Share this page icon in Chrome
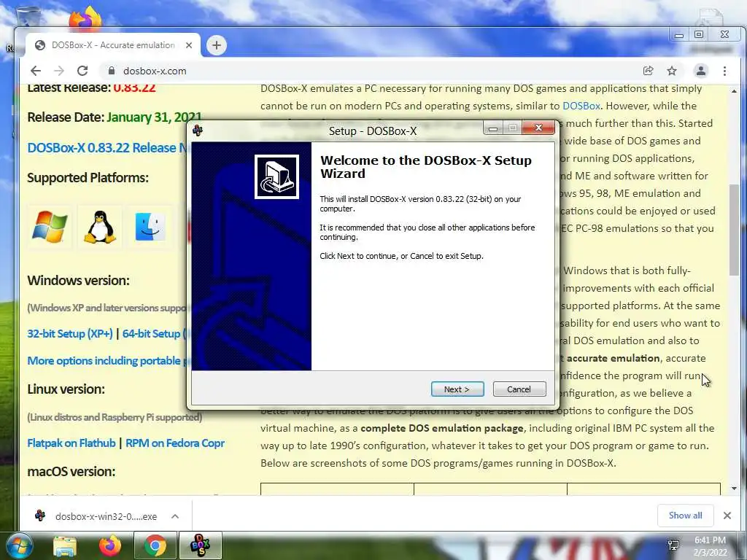Image resolution: width=747 pixels, height=560 pixels. (x=648, y=71)
